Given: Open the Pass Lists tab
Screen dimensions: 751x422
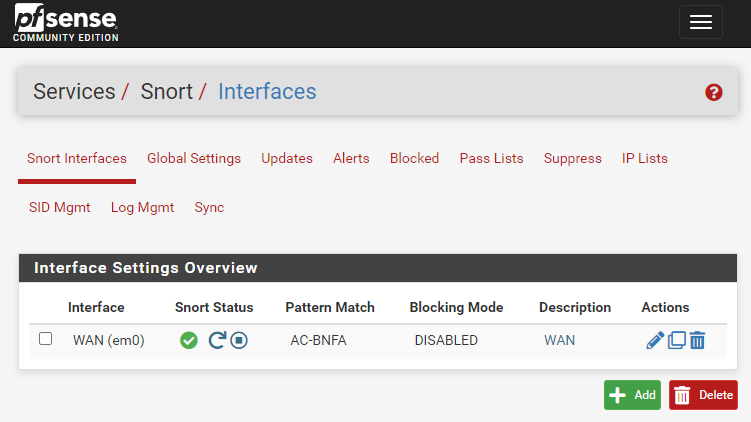Looking at the screenshot, I should pyautogui.click(x=491, y=158).
